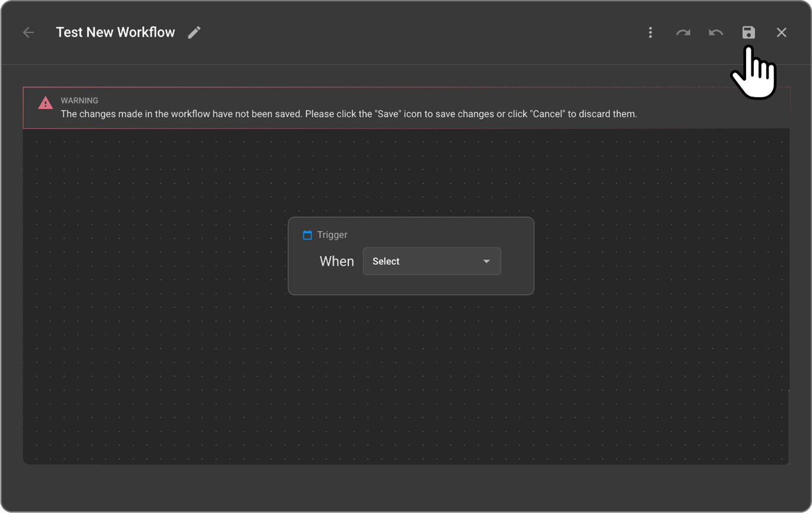Open the three-dot more options menu
812x513 pixels.
pyautogui.click(x=650, y=32)
